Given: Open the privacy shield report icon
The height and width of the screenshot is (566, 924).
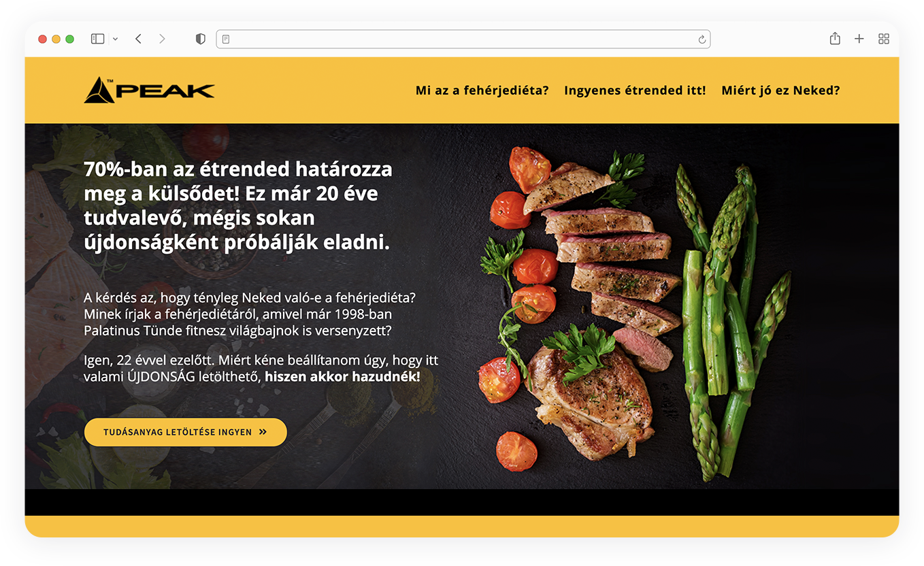Looking at the screenshot, I should [200, 39].
